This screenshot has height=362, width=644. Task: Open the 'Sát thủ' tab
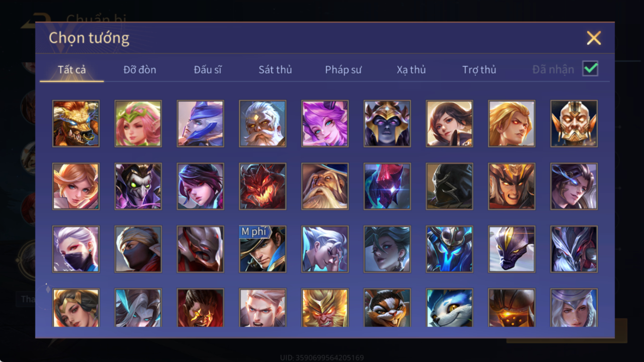275,70
